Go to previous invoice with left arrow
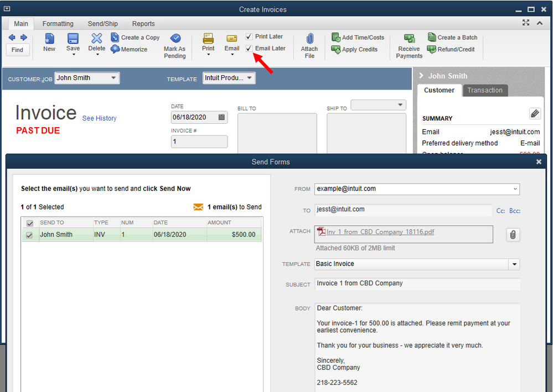This screenshot has width=553, height=392. tap(12, 38)
